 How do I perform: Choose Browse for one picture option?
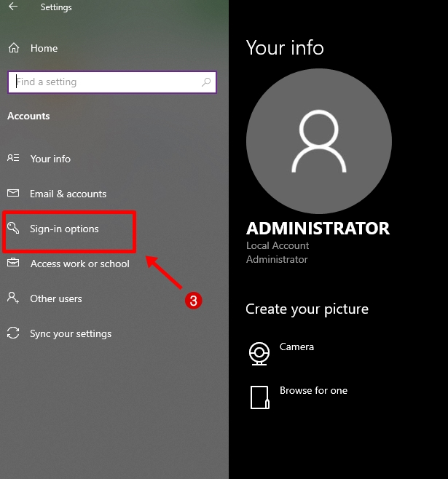(x=313, y=390)
